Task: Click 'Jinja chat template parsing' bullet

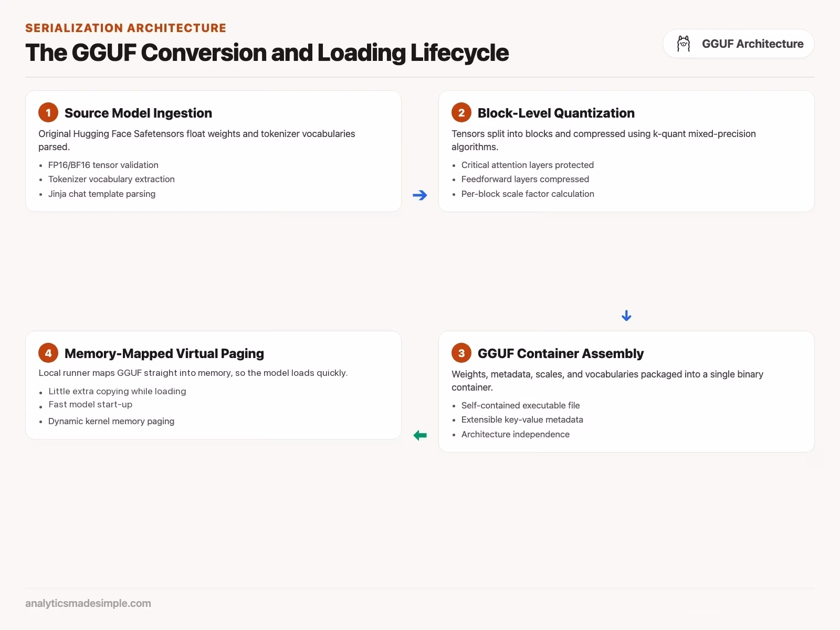Action: point(102,194)
